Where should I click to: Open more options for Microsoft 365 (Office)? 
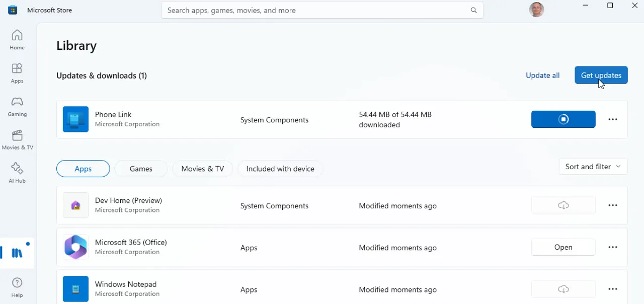pos(613,247)
